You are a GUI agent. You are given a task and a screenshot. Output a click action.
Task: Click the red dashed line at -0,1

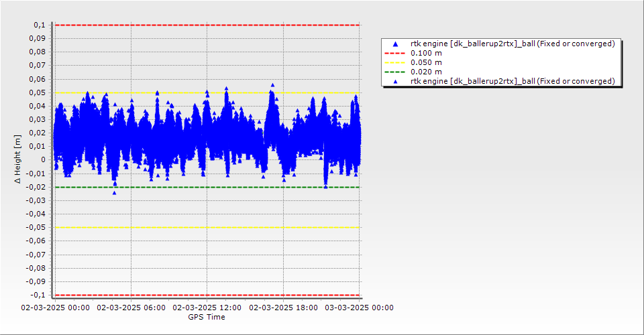click(x=207, y=295)
